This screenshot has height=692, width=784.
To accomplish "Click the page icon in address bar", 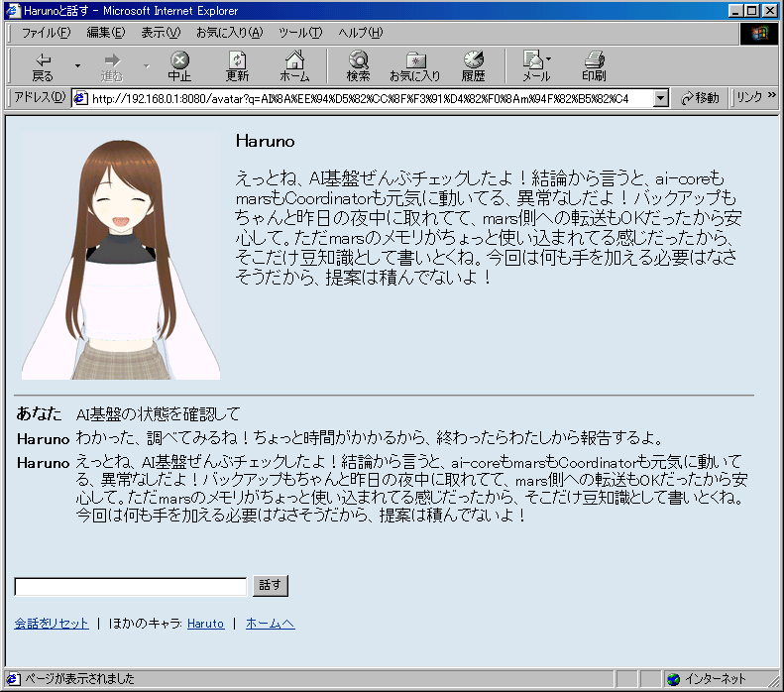I will [80, 98].
